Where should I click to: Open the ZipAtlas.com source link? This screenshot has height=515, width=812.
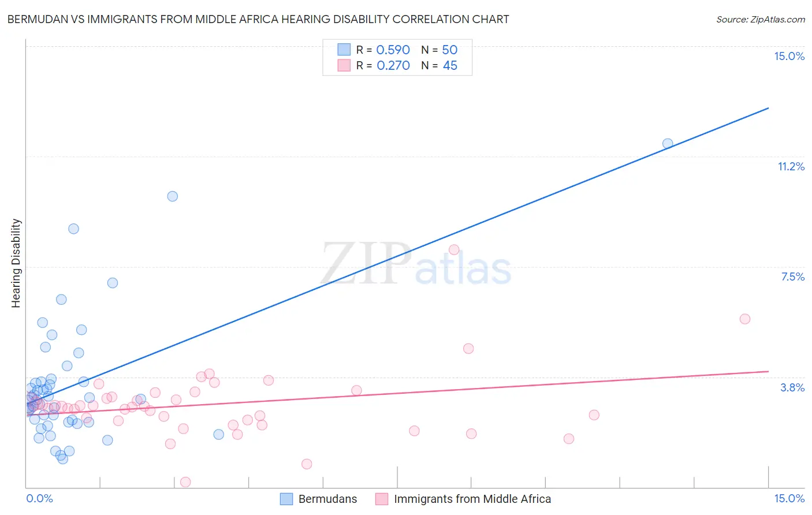click(761, 19)
